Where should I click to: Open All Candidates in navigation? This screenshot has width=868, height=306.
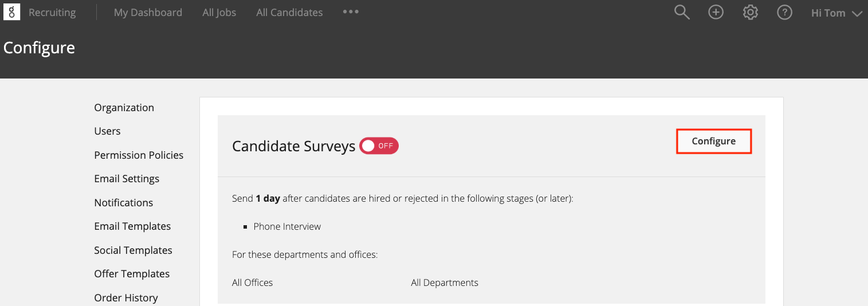[x=289, y=12]
